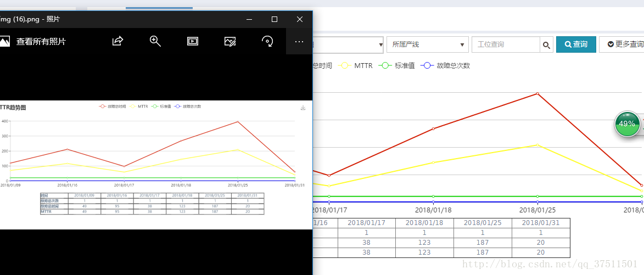644x275 pixels.
Task: Click the red line point at 2018/01/18
Action: tap(433, 129)
